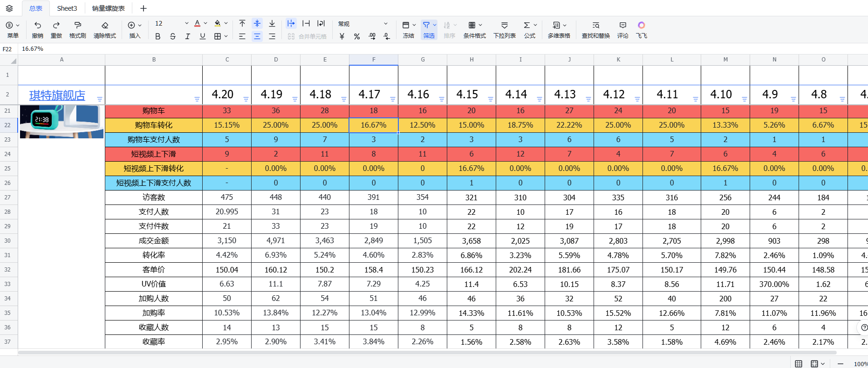
Task: Add a comment with 评论
Action: click(x=623, y=29)
